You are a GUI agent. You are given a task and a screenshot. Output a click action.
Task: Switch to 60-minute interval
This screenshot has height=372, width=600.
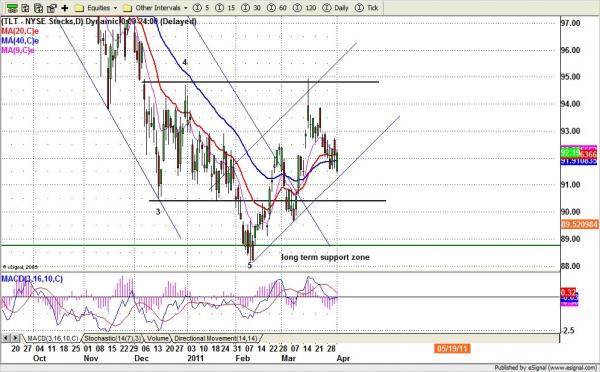click(277, 8)
